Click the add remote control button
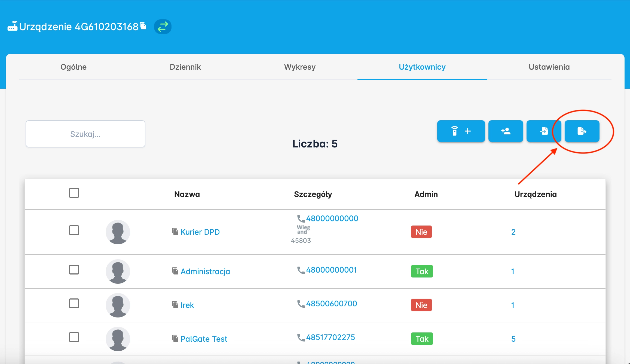This screenshot has height=364, width=630. (x=461, y=131)
